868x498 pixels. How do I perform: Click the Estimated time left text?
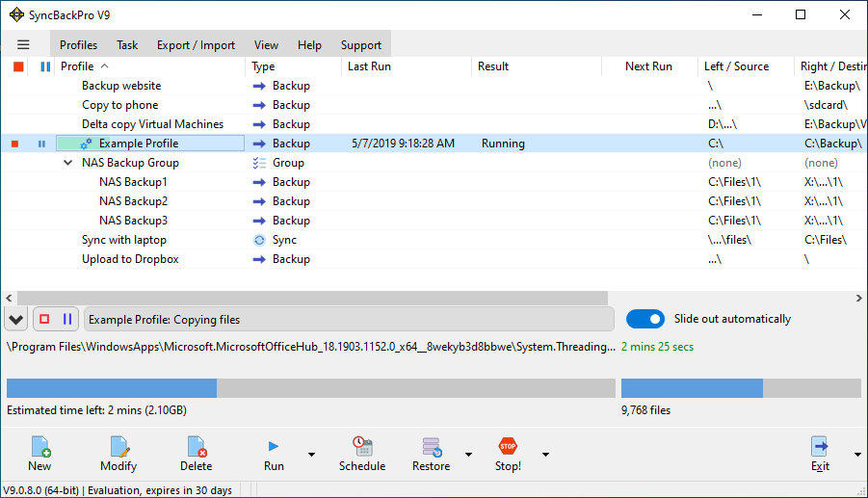[96, 410]
